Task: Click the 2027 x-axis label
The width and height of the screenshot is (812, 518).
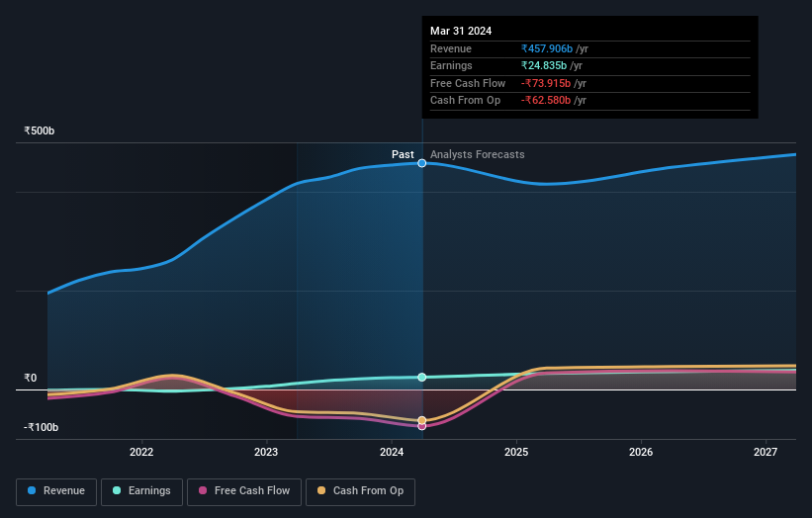Action: (x=766, y=453)
